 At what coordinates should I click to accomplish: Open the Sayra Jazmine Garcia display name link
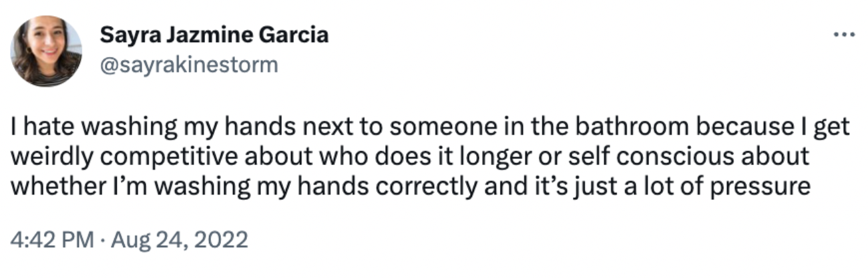pos(214,35)
